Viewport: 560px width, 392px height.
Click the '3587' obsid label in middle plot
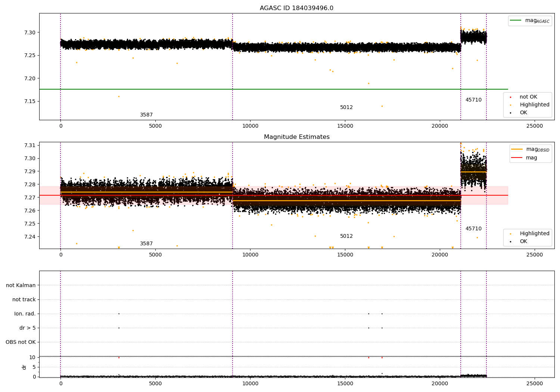click(146, 244)
